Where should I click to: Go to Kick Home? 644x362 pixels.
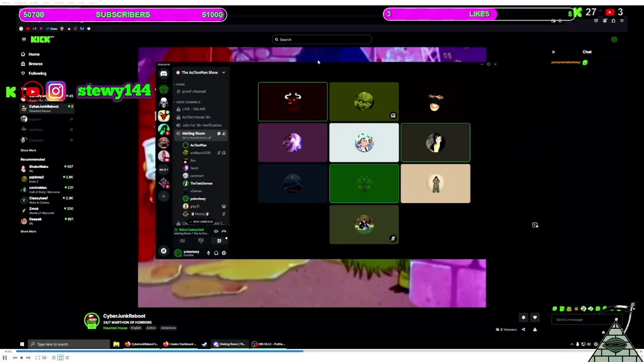click(30, 54)
